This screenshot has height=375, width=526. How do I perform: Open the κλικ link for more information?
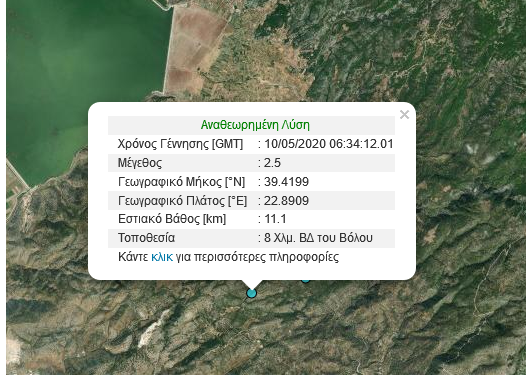162,257
